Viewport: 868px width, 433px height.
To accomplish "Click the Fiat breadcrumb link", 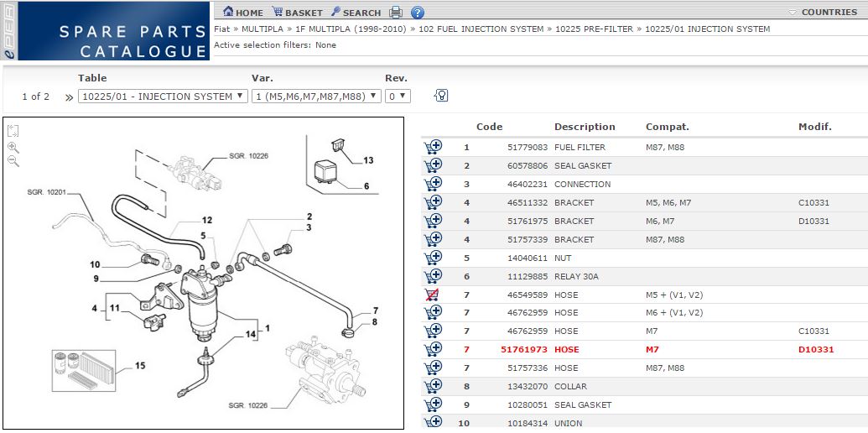I will (221, 29).
